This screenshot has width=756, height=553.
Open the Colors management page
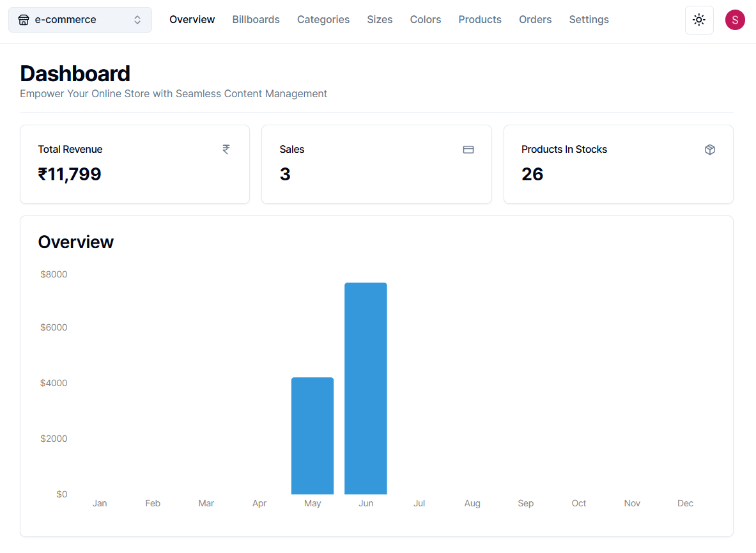pos(425,20)
